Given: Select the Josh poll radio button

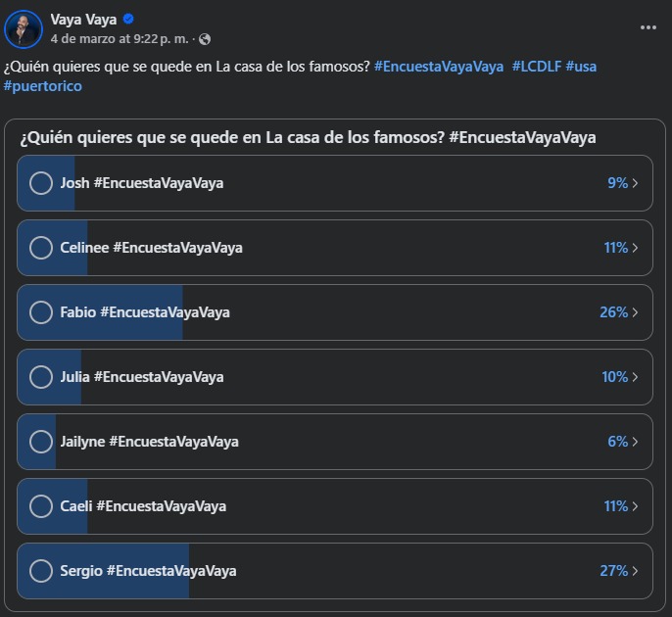Looking at the screenshot, I should (x=41, y=183).
